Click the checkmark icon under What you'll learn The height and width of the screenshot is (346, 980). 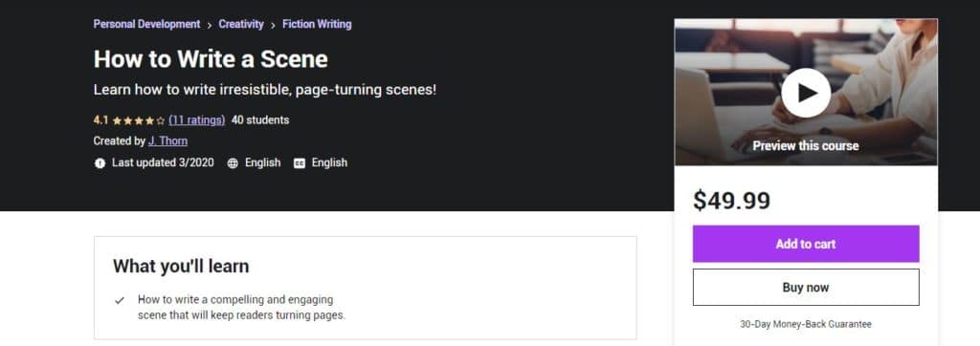pos(120,301)
